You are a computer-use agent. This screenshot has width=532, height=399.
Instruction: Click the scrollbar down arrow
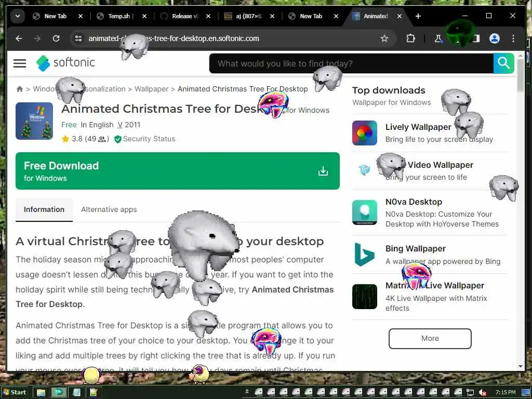[x=521, y=366]
